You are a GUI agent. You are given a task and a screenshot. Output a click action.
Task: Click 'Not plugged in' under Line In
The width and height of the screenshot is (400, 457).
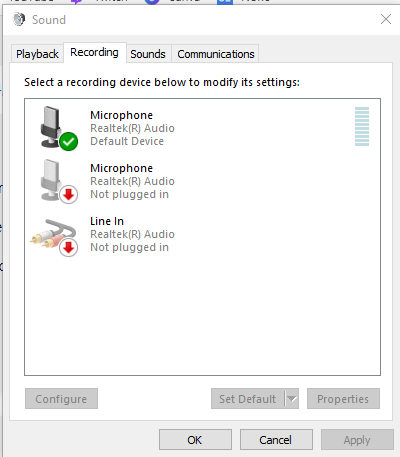point(130,247)
